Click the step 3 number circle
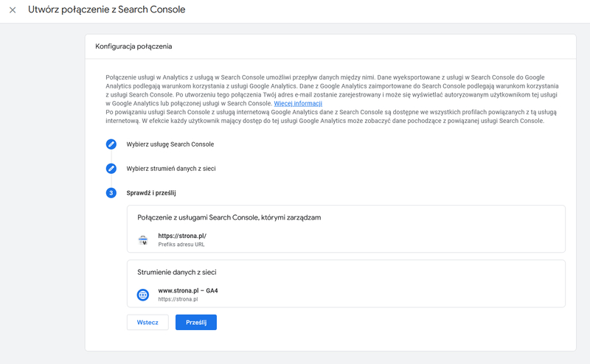The width and height of the screenshot is (590, 364). tap(111, 193)
